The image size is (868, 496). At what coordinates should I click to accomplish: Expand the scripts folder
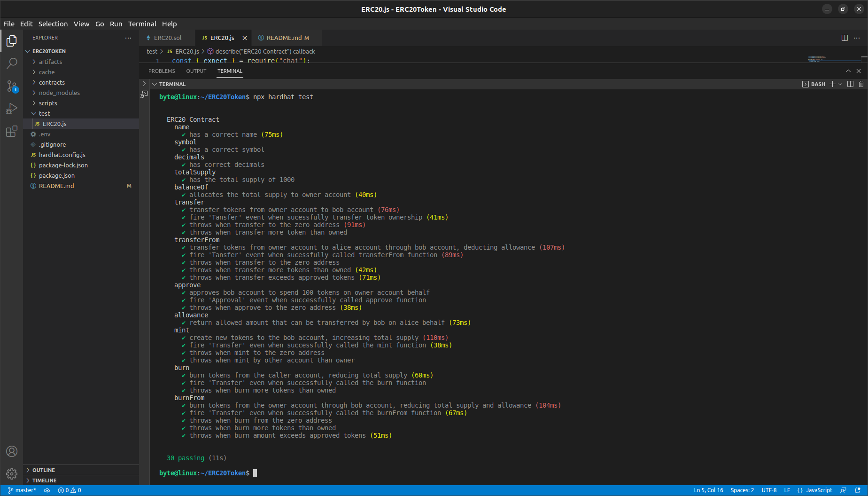tap(81, 103)
